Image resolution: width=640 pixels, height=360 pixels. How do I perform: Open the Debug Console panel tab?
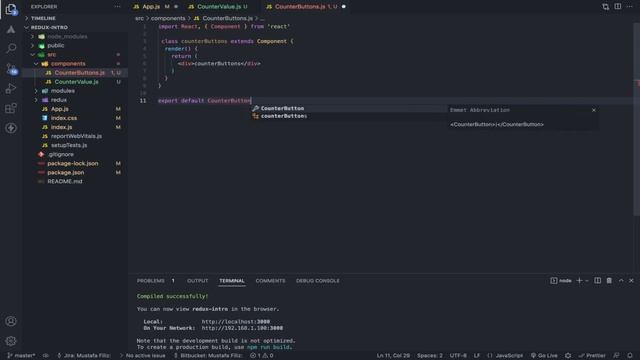tap(318, 280)
